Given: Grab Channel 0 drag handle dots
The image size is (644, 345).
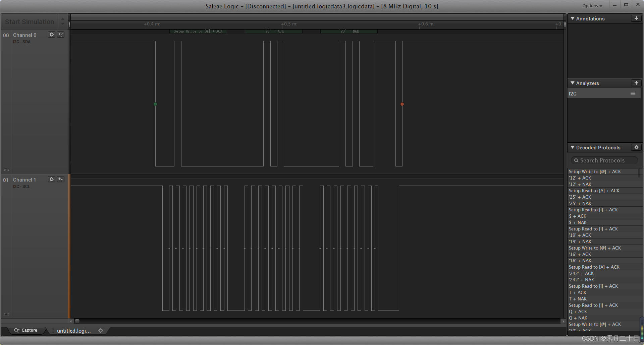Looking at the screenshot, I should 6,169.
